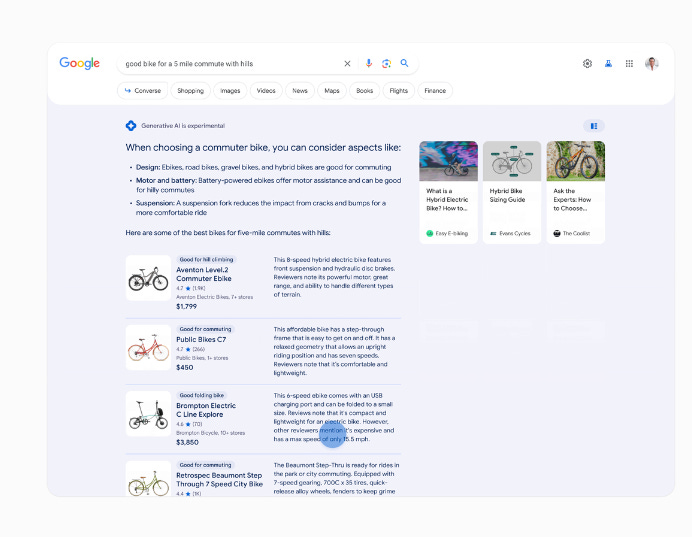Screen dimensions: 692x537
Task: Open Google apps grid icon
Action: (629, 64)
